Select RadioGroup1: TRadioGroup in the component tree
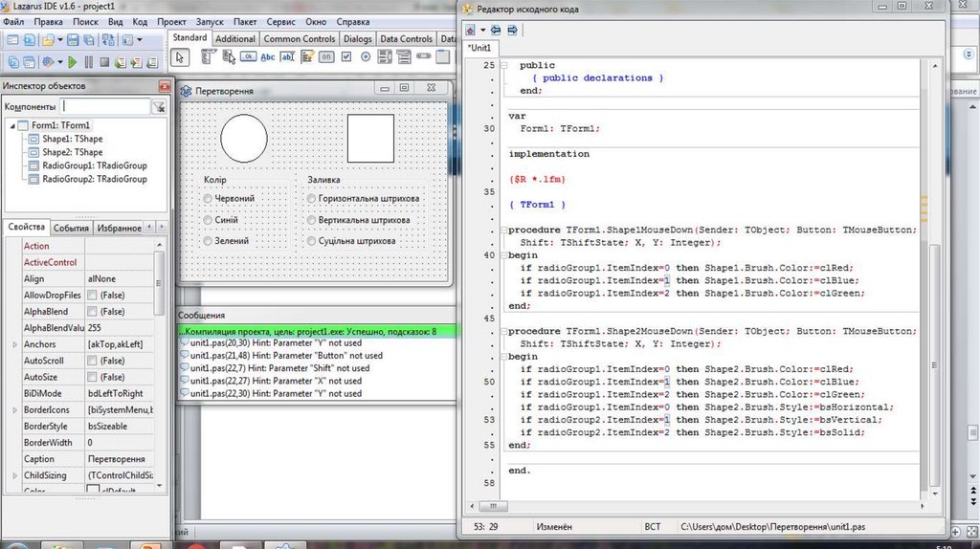The height and width of the screenshot is (549, 980). [94, 165]
